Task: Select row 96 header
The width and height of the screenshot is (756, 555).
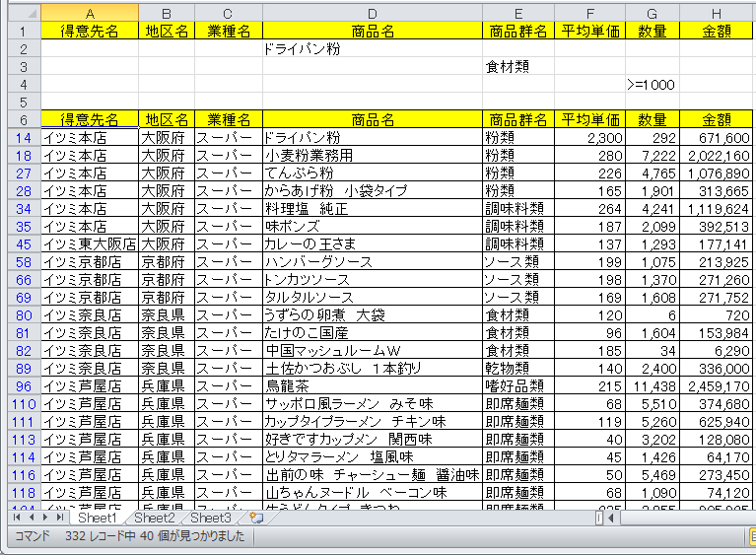Action: click(x=20, y=385)
